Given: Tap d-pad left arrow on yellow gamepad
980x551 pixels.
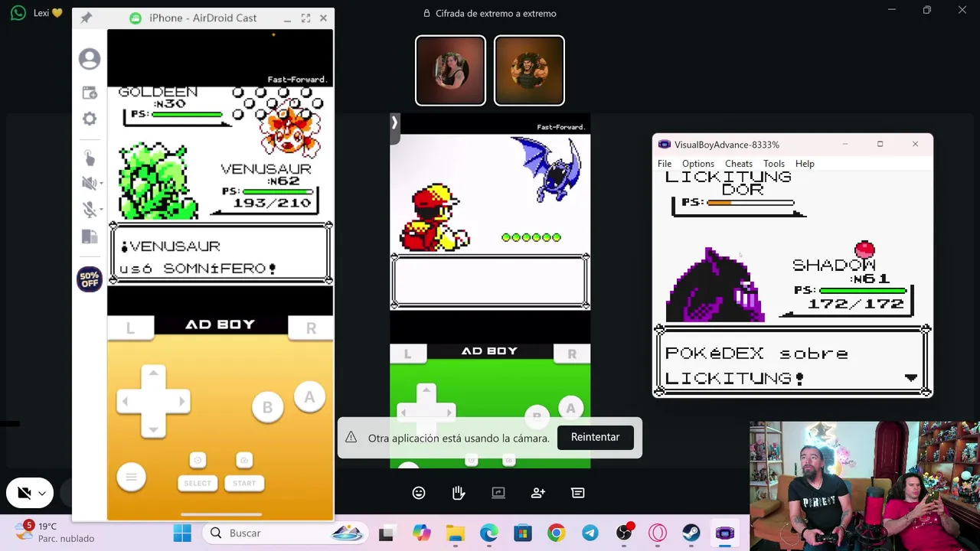Looking at the screenshot, I should pos(126,401).
